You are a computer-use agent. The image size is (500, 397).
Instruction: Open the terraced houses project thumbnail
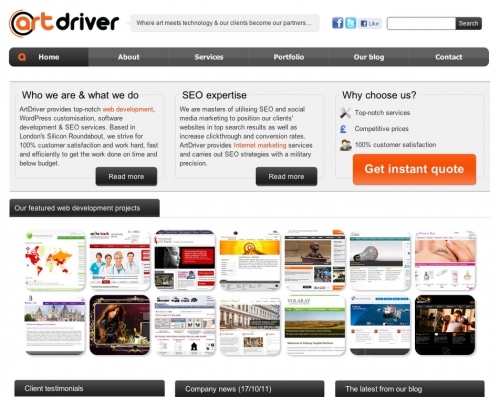coord(250,325)
